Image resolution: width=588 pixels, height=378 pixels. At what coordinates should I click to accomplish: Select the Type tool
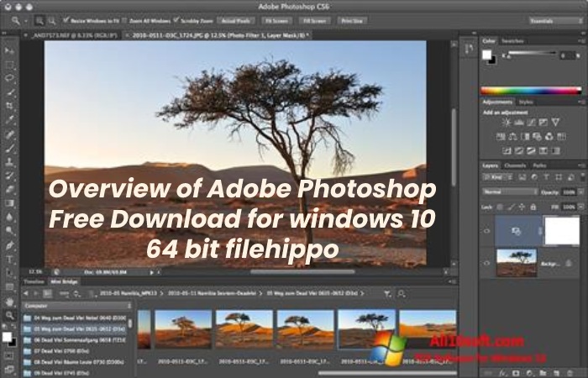(x=9, y=260)
